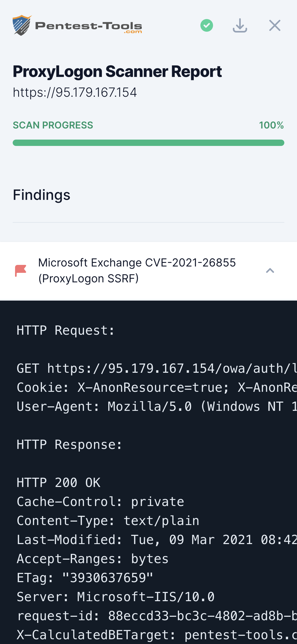Click the 100% green progress bar
Screen dimensions: 297x644
click(x=148, y=142)
